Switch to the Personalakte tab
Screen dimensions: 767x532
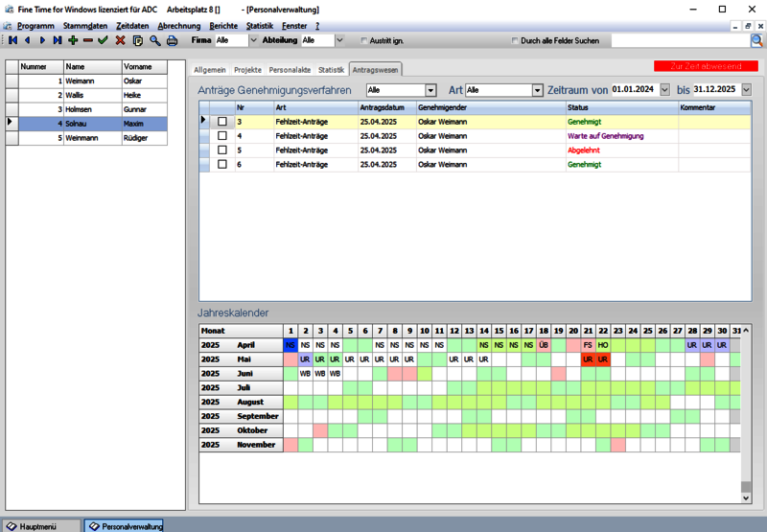click(x=290, y=70)
